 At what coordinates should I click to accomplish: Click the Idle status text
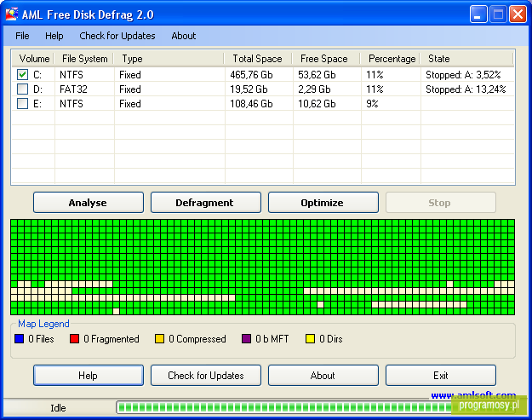[x=58, y=408]
